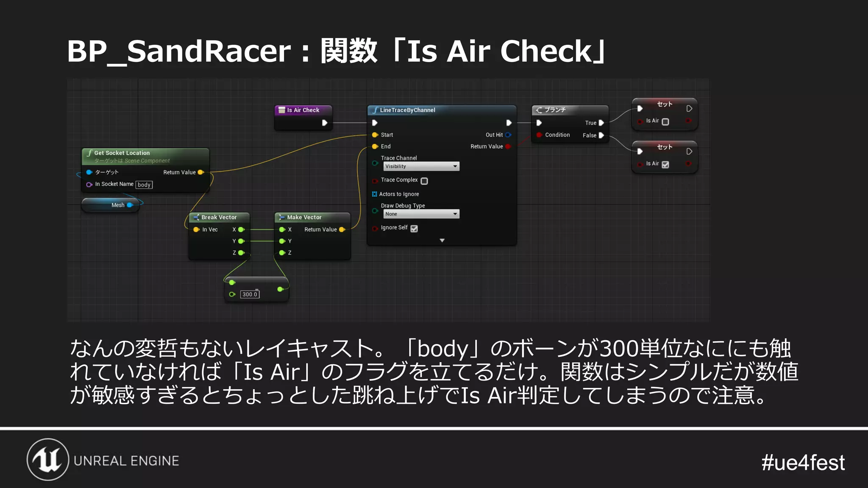Select the LineTraceByChannel node title

(x=407, y=110)
